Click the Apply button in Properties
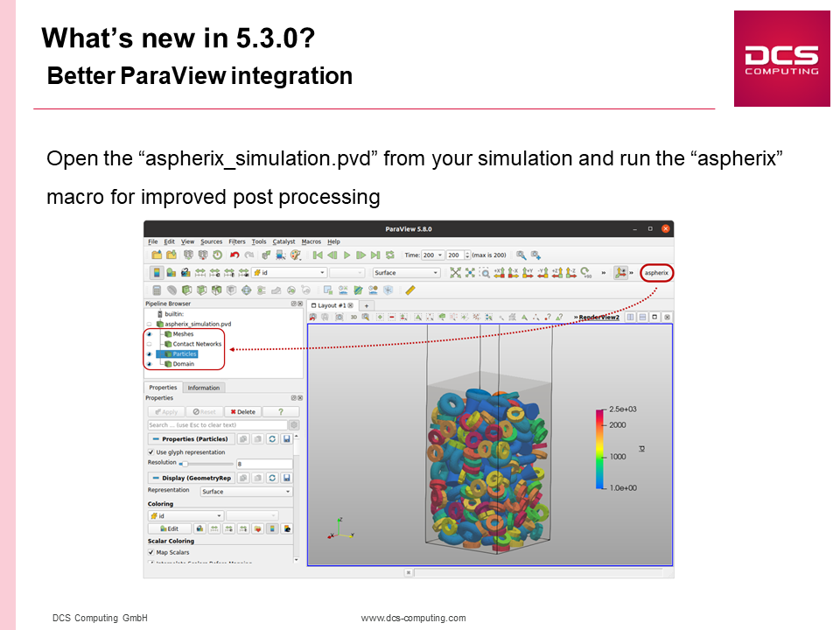The width and height of the screenshot is (840, 630). [x=166, y=411]
